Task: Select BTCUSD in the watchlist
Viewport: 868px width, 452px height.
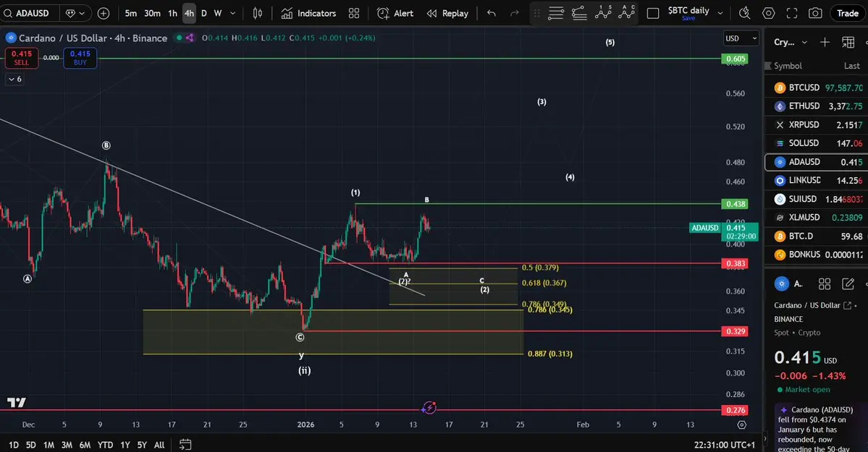Action: 817,88
